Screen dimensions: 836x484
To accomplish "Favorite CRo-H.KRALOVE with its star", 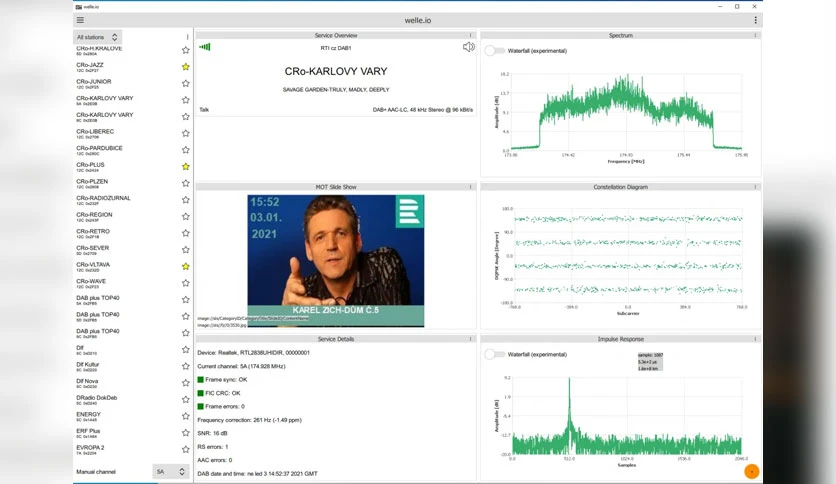I will 186,50.
